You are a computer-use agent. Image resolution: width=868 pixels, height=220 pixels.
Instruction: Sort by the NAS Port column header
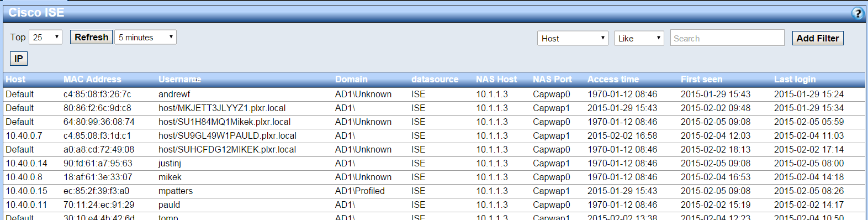tap(552, 79)
